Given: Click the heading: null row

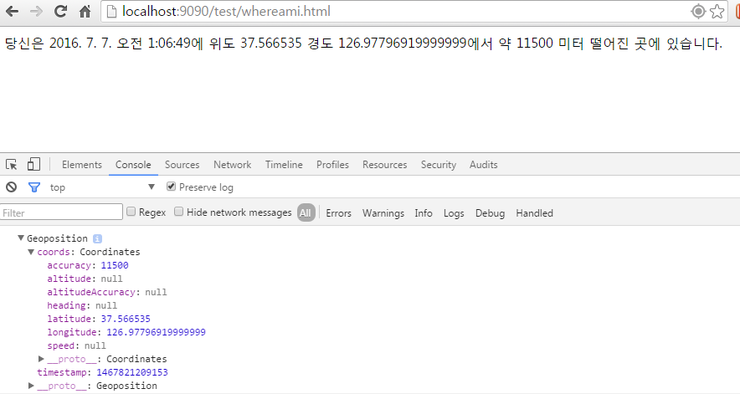Looking at the screenshot, I should [x=82, y=305].
